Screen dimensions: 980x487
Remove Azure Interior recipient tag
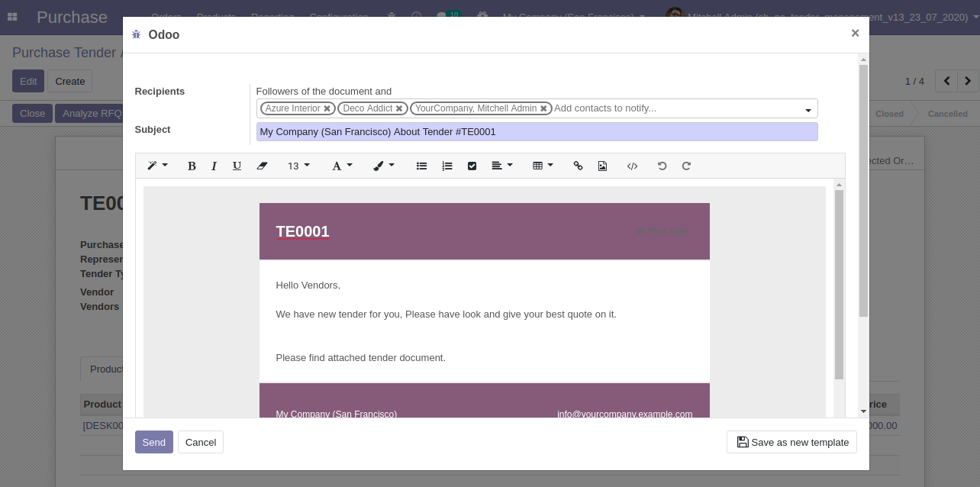pyautogui.click(x=327, y=108)
